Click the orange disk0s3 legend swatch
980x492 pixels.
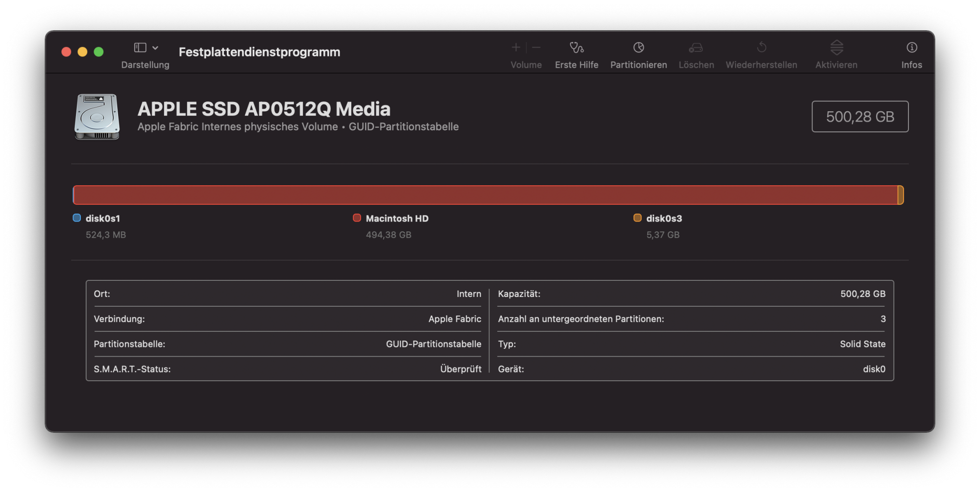(637, 218)
